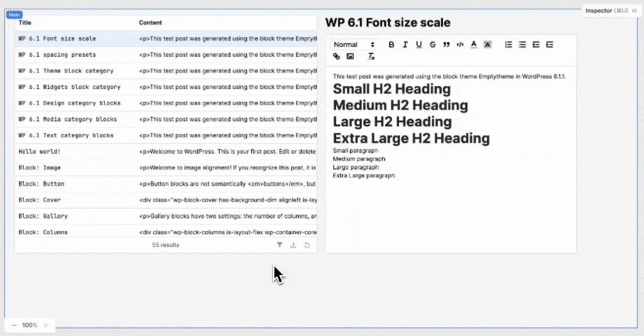Apply italic formatting
The image size is (644, 336).
(x=405, y=45)
